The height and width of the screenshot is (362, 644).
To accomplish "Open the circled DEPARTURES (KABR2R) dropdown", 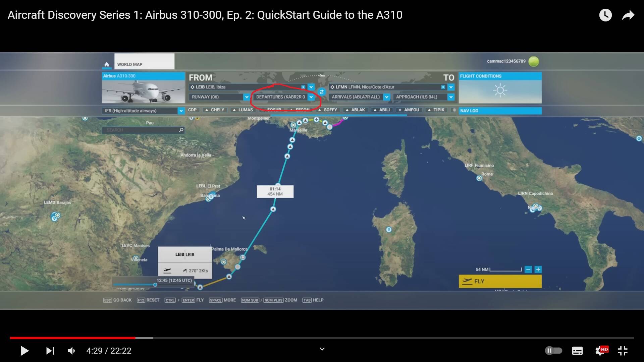I will click(311, 97).
